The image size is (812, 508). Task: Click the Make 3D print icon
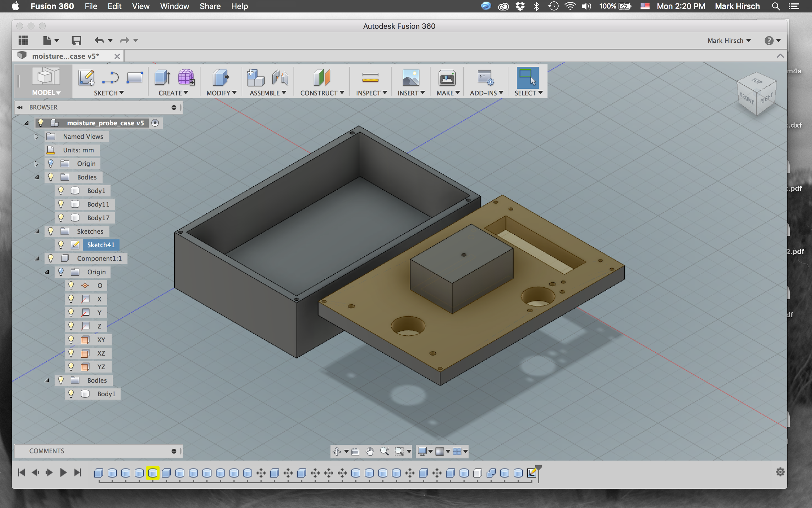click(x=447, y=77)
